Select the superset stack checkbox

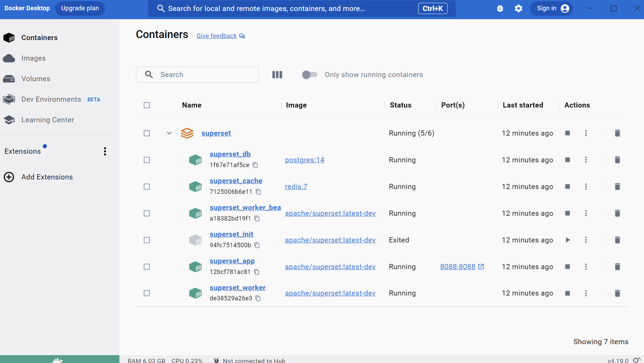coord(147,133)
